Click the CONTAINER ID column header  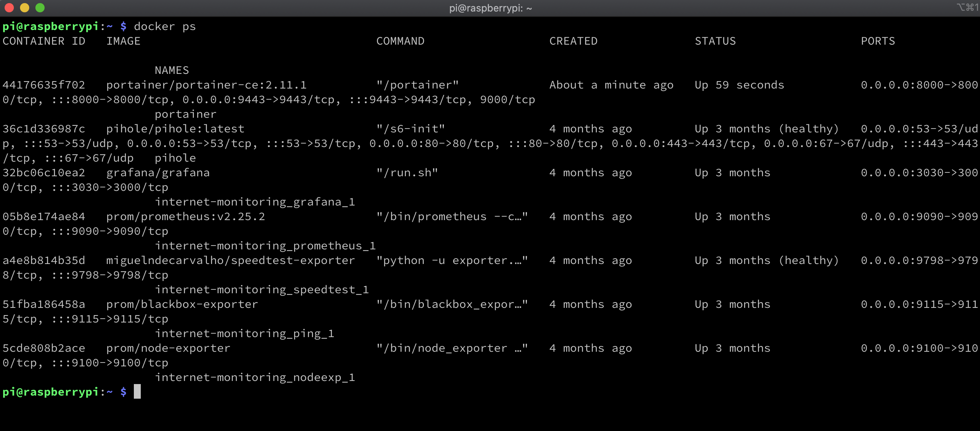(x=43, y=41)
